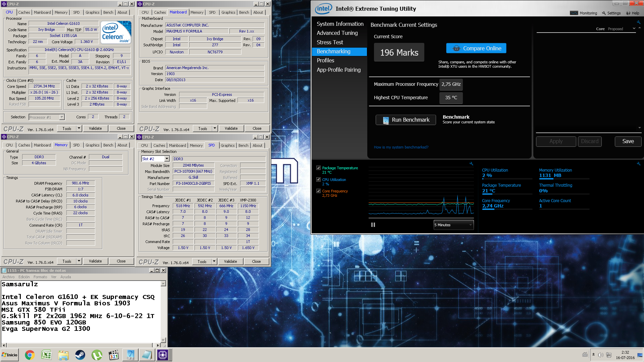Click Run Benchmark button
The height and width of the screenshot is (362, 644).
[x=406, y=120]
